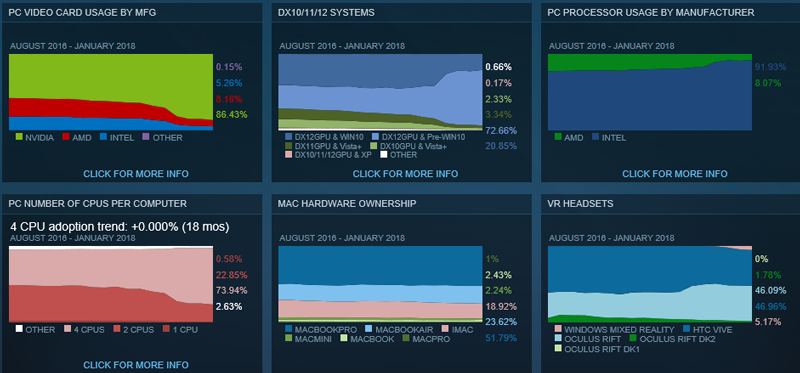Click the AMD red legend swatch in video card chart
This screenshot has height=373, width=800.
pos(66,137)
